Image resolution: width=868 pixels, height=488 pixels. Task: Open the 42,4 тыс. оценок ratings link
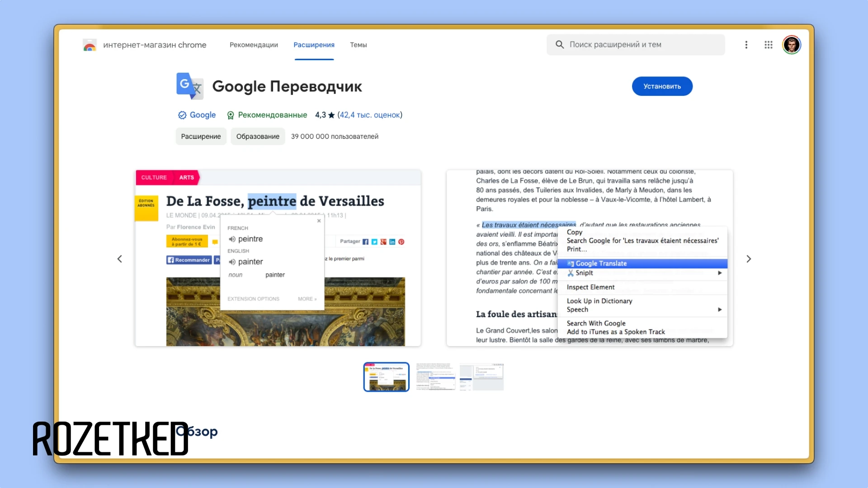coord(370,115)
